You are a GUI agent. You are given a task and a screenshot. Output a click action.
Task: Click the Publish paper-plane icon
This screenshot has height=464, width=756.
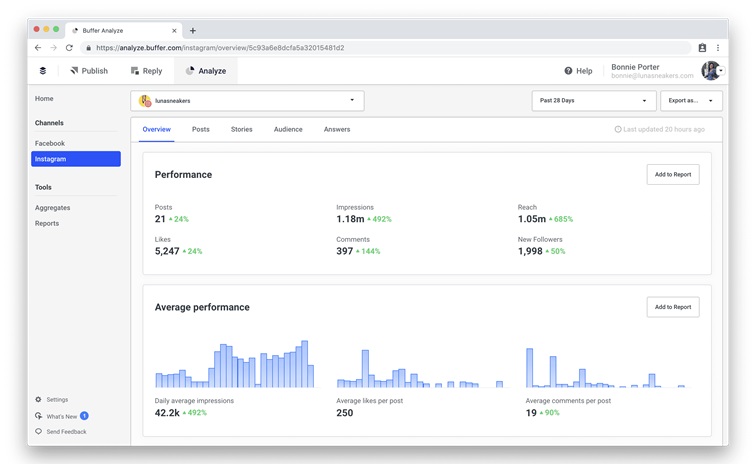74,70
